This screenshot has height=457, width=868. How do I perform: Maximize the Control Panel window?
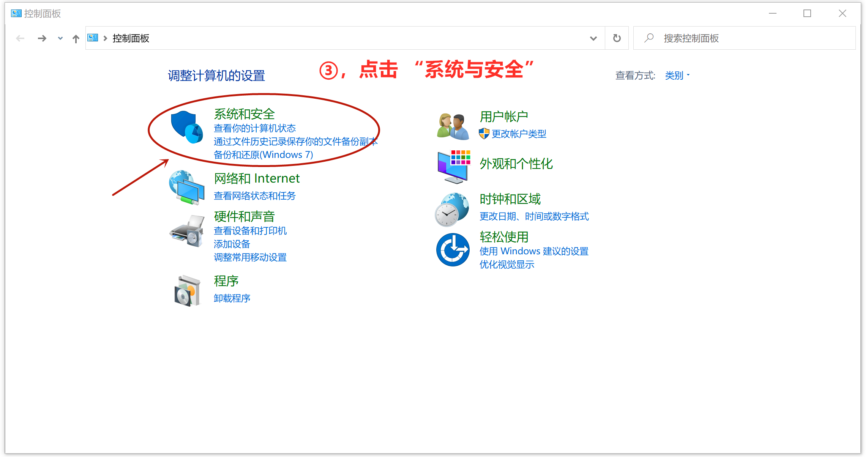point(807,13)
